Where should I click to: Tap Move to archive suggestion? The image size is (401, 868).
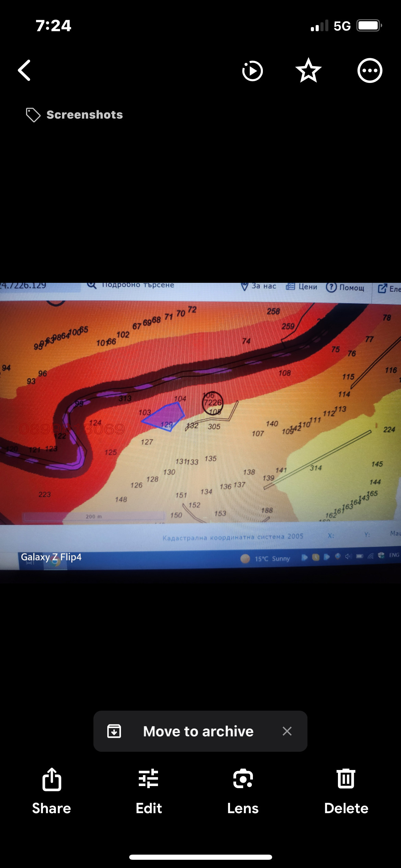(x=198, y=731)
